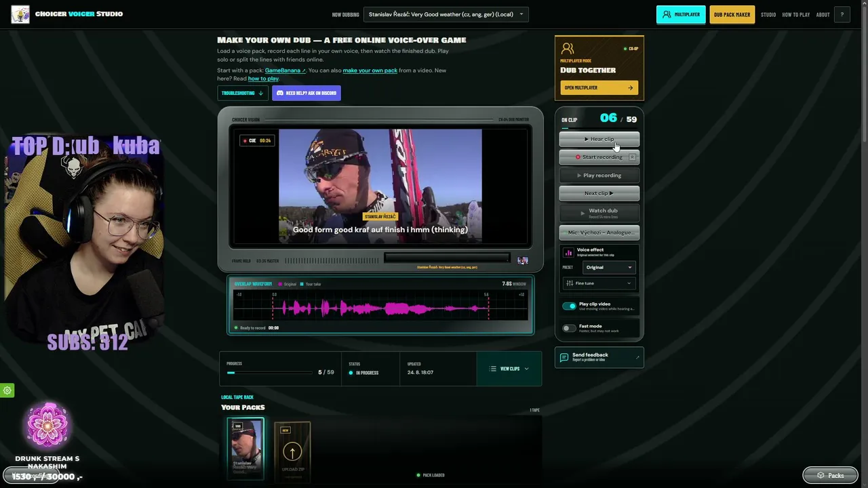This screenshot has height=488, width=868.
Task: Click the voice effect equalizer icon
Action: point(568,252)
